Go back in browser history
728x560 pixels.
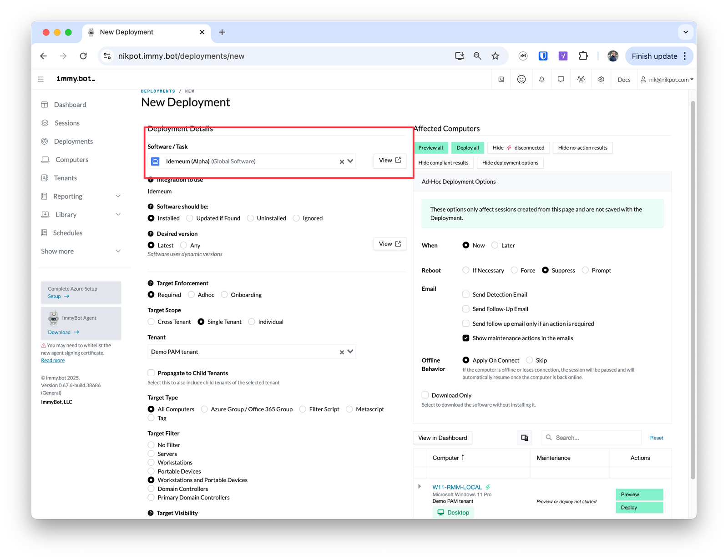point(44,56)
